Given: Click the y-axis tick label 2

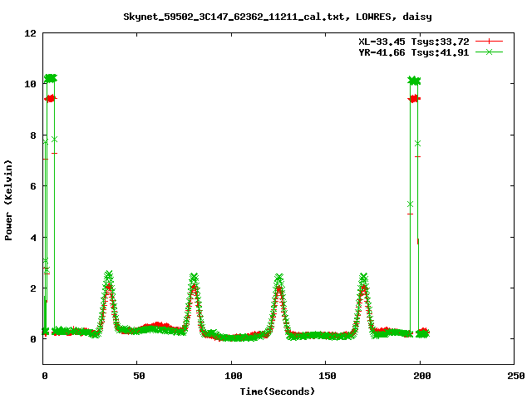Looking at the screenshot, I should [x=33, y=288].
